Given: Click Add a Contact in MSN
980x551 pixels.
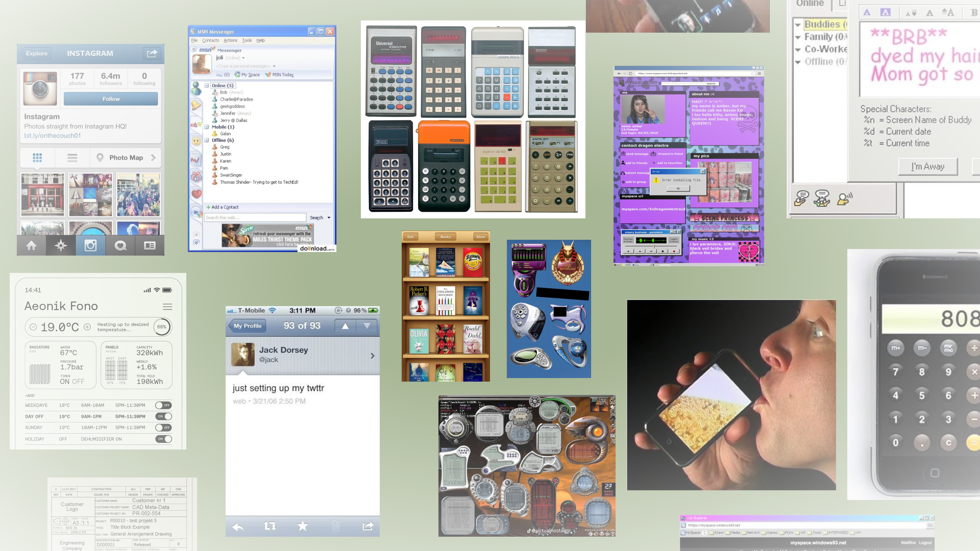Looking at the screenshot, I should (222, 207).
